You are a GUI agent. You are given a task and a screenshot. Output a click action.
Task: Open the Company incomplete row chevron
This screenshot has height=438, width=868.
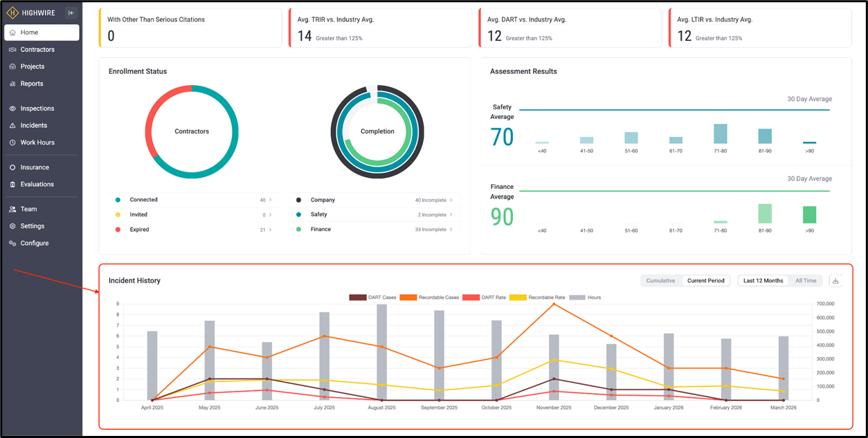pos(451,200)
